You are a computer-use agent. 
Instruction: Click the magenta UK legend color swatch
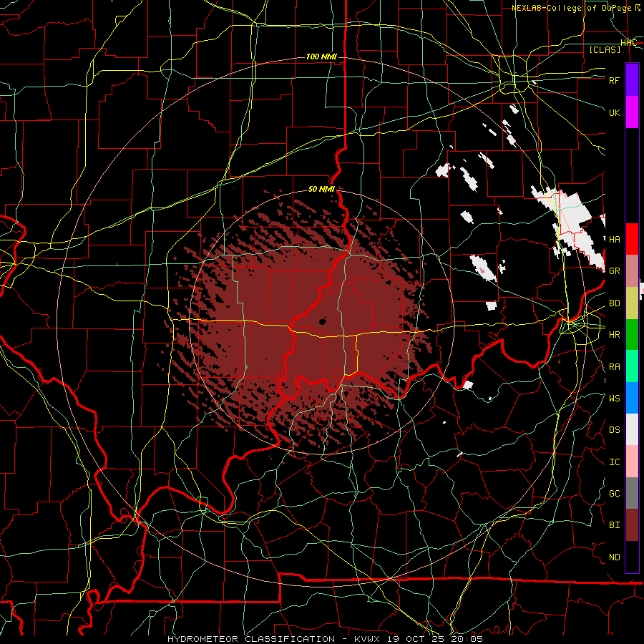[632, 112]
